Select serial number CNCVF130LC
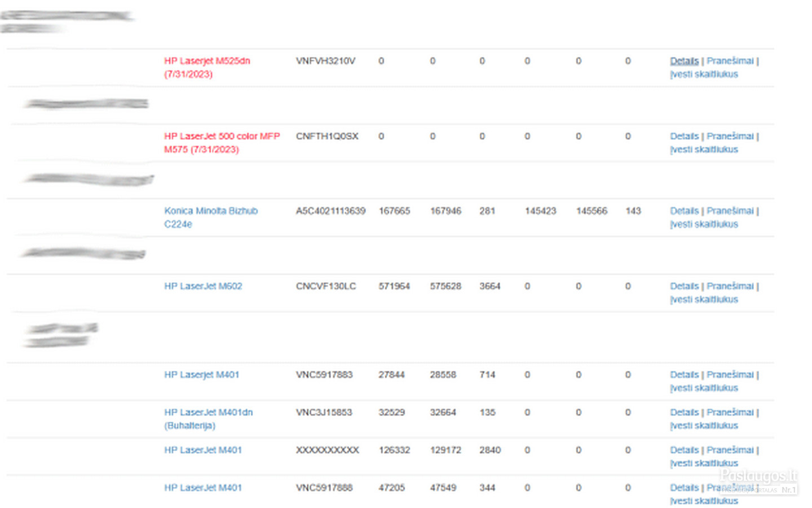The width and height of the screenshot is (812, 508). (x=326, y=286)
